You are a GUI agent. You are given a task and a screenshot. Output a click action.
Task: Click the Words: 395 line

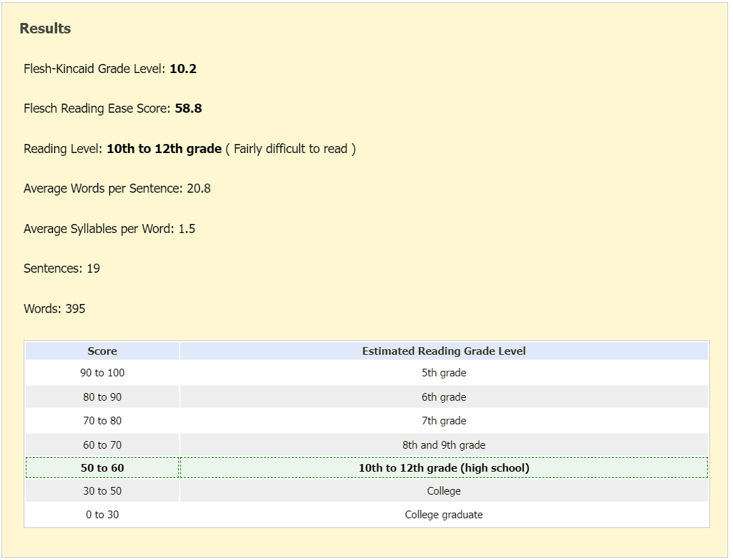click(x=54, y=309)
